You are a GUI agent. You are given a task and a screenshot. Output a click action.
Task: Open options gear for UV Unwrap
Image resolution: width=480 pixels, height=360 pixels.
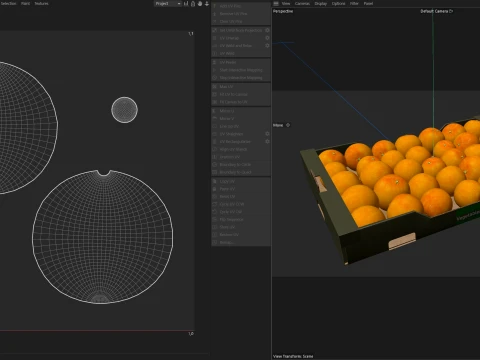pyautogui.click(x=267, y=38)
